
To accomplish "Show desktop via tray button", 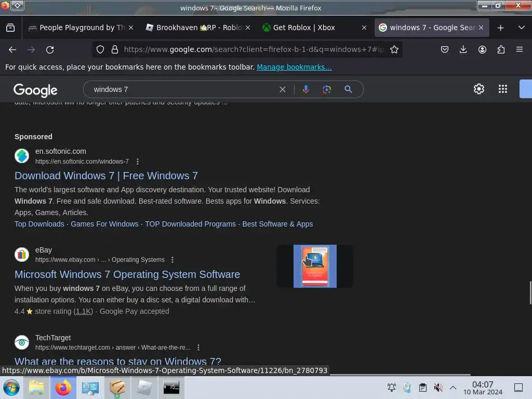I will tap(518, 387).
